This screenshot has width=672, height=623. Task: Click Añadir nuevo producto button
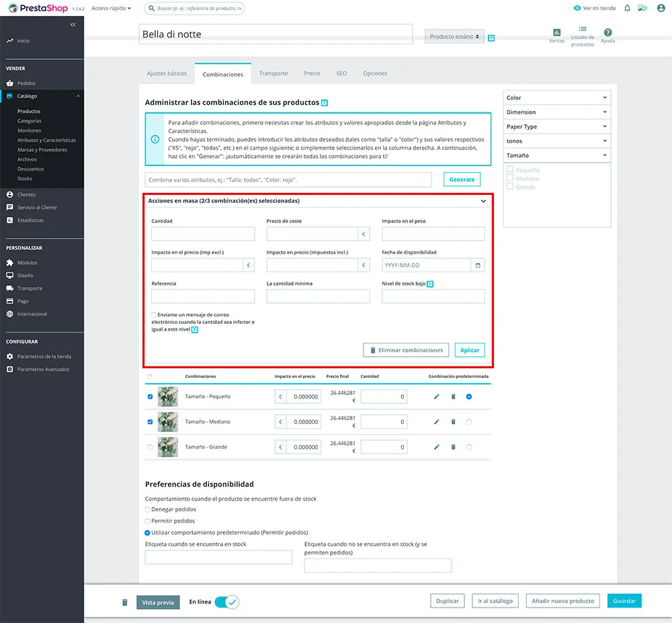point(562,601)
